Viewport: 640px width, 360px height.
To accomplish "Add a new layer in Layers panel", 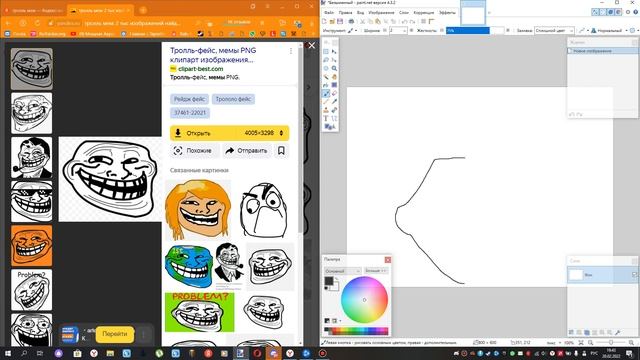I will [571, 332].
